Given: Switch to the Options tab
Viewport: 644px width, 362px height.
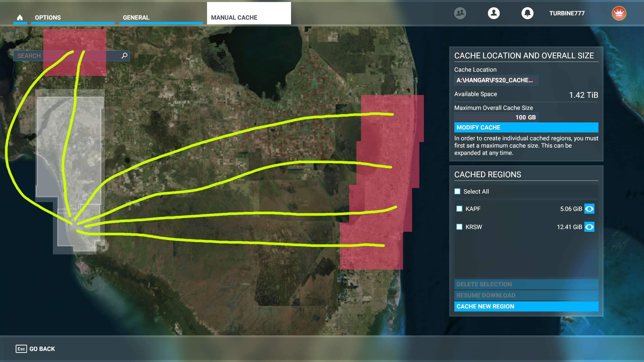Looking at the screenshot, I should [48, 17].
